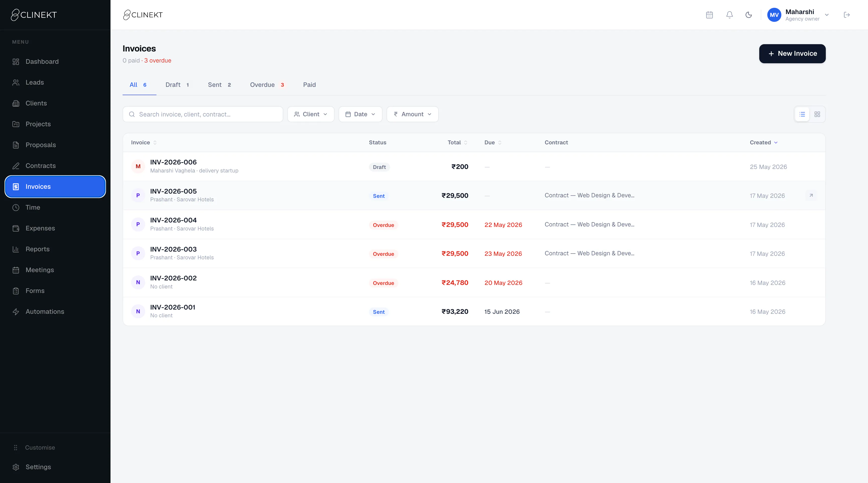Screen dimensions: 868x483
Task: Click Sent badge on INV-2026-001
Action: (379, 312)
